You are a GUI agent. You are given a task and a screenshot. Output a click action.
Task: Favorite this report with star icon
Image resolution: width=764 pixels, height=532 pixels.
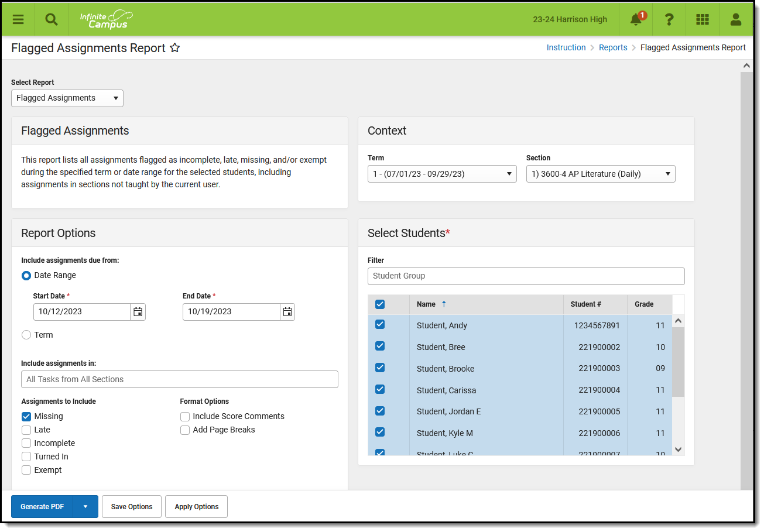(x=174, y=48)
